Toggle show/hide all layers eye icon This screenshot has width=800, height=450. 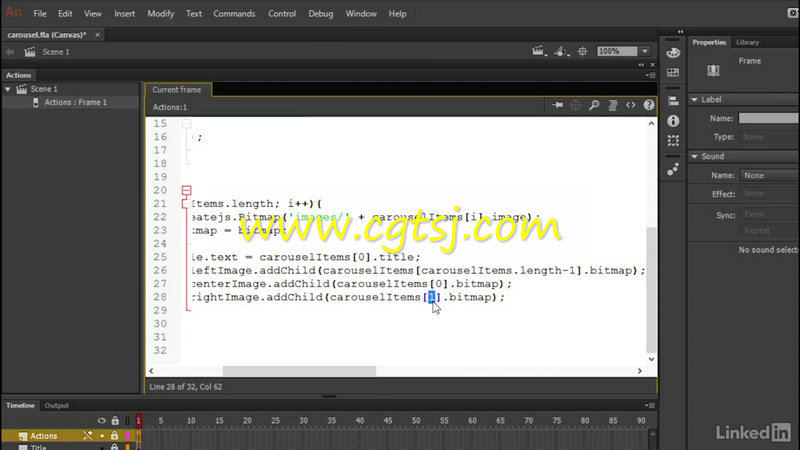tap(102, 420)
